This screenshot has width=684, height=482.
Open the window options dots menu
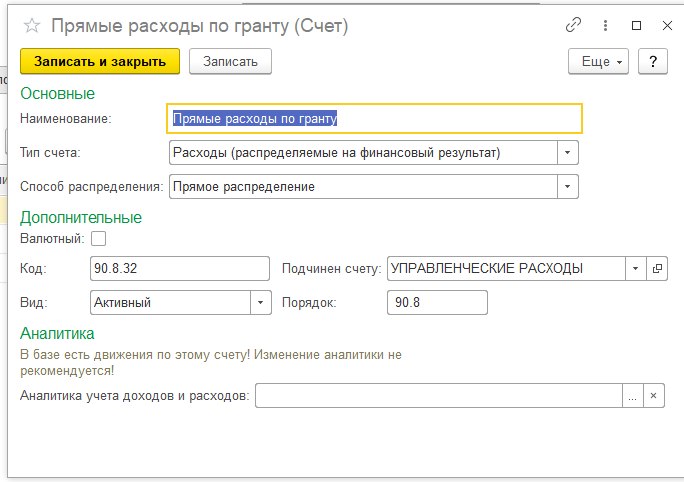pos(605,26)
